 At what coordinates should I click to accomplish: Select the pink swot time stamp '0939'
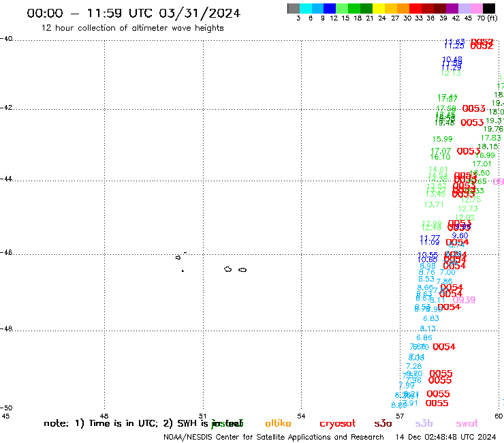pos(464,300)
